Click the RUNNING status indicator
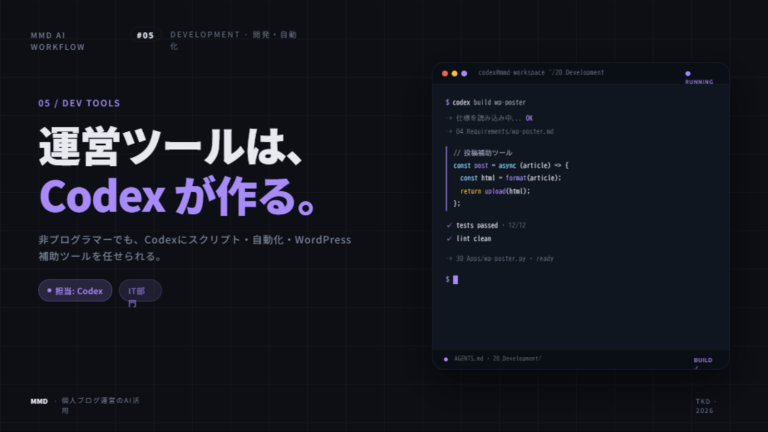The height and width of the screenshot is (432, 768). pyautogui.click(x=699, y=78)
